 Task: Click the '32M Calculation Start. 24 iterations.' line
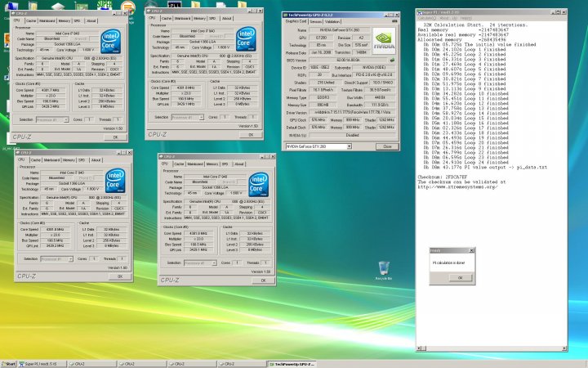click(x=475, y=25)
